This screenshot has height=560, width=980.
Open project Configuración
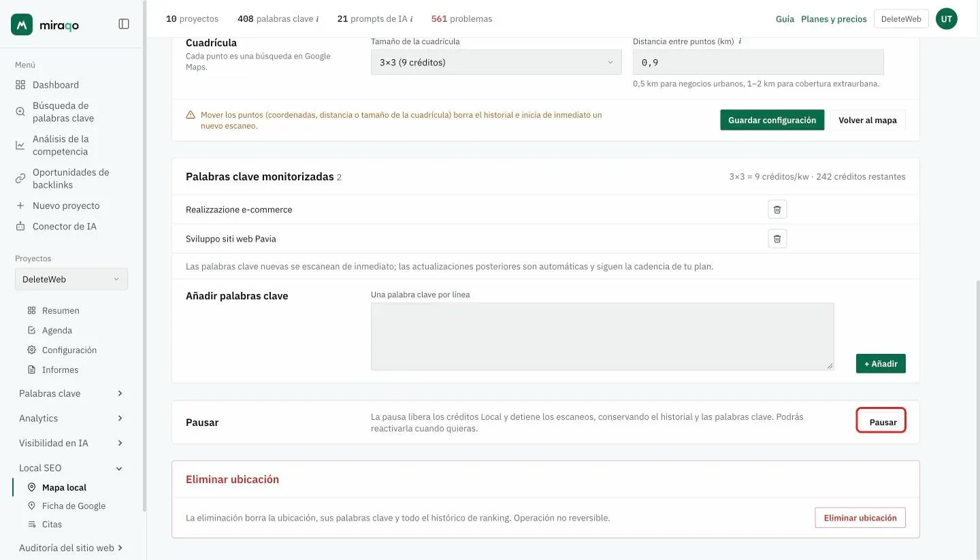pos(69,350)
